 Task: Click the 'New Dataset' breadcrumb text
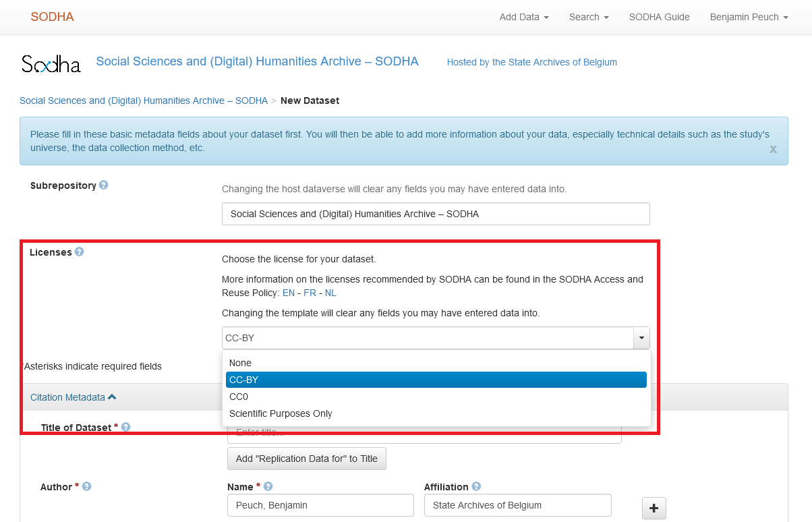click(x=310, y=100)
